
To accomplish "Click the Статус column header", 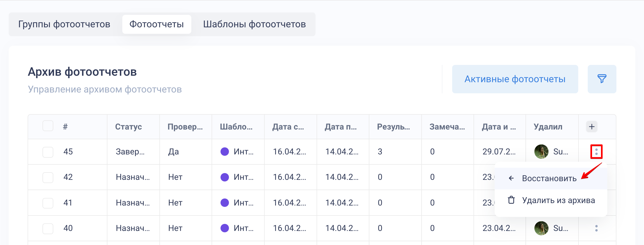I will [129, 127].
